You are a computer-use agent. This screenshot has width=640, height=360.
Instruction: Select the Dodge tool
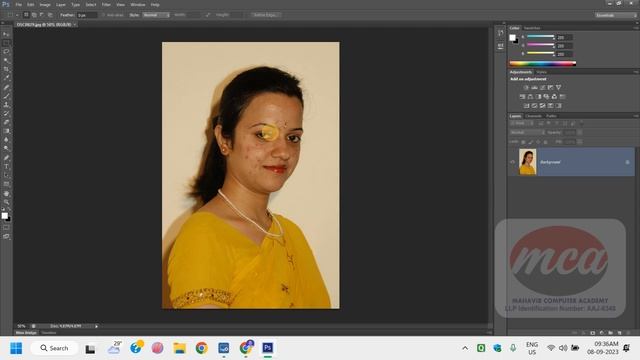[x=6, y=149]
